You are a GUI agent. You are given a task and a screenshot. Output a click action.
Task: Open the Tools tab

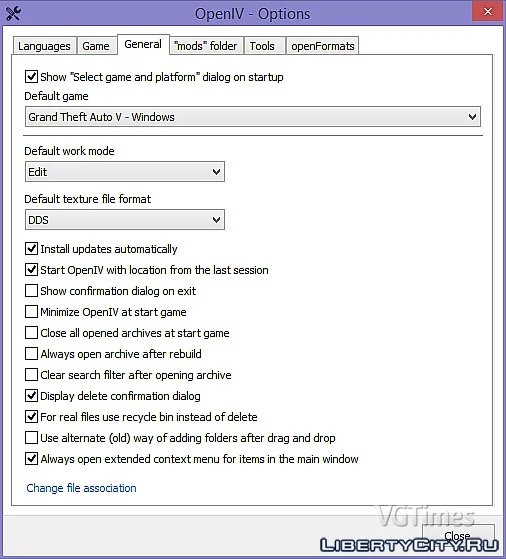click(x=262, y=46)
